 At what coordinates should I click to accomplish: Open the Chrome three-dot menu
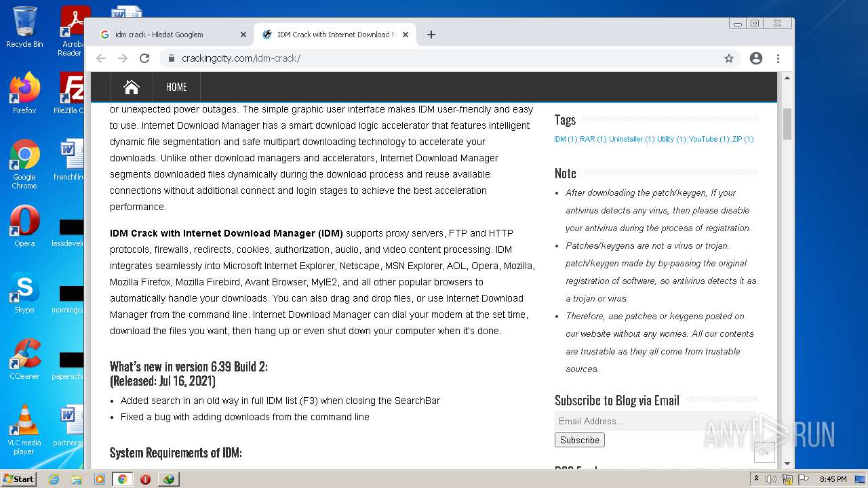[x=778, y=58]
